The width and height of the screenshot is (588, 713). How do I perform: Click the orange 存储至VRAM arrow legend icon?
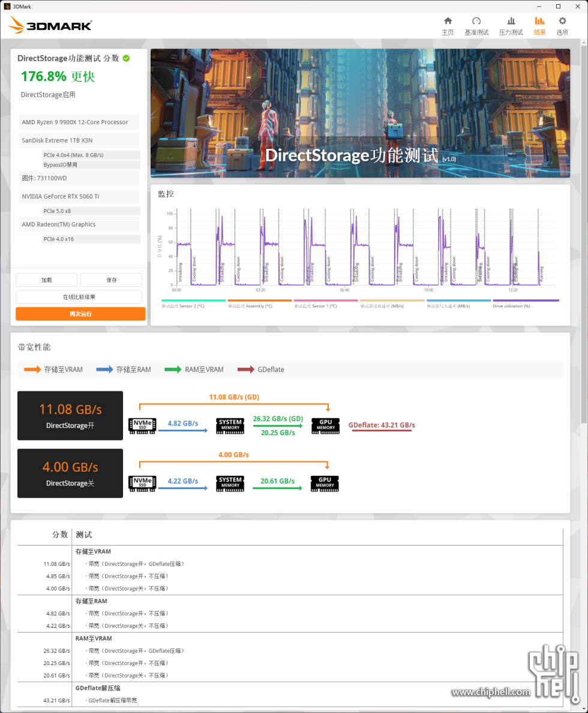32,369
